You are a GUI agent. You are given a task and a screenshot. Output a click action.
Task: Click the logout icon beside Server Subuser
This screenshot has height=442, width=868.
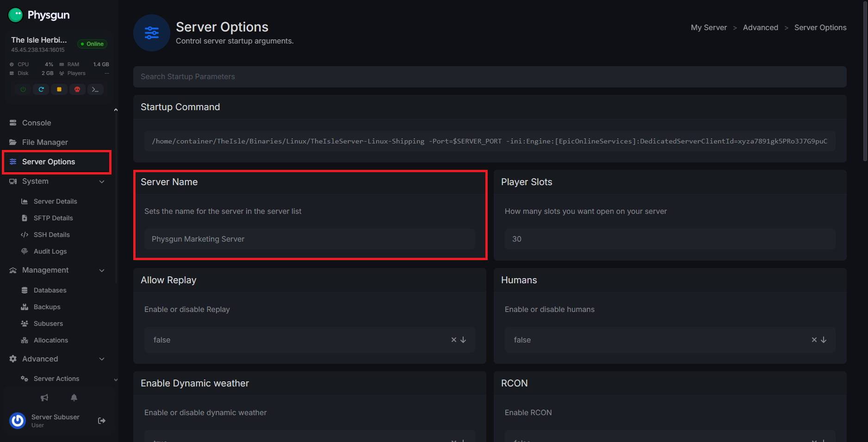102,421
